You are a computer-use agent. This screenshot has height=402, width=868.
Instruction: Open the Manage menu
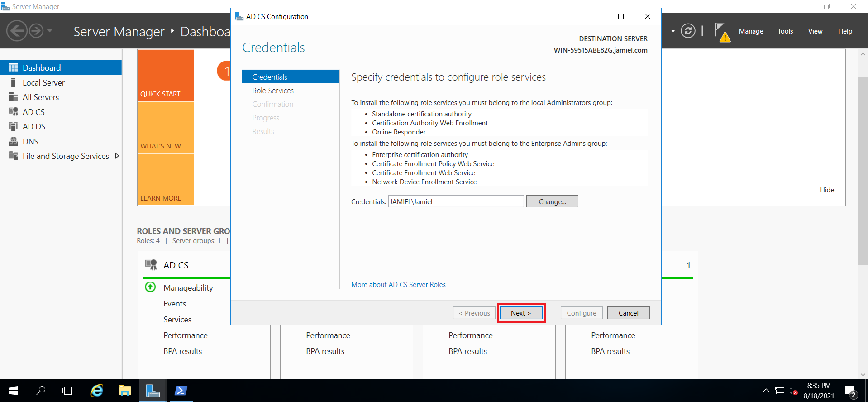click(x=751, y=31)
